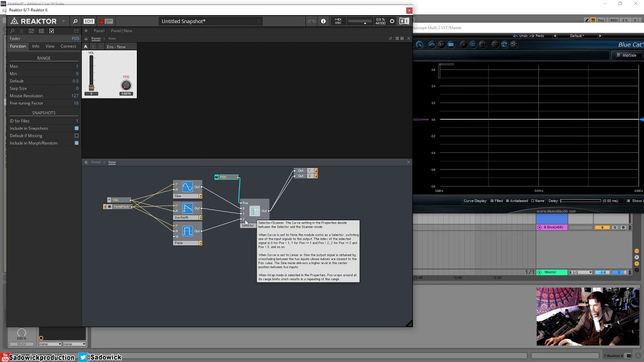Viewport: 644px width, 362px height.
Task: Select the NotePitch module
Action: coord(118,207)
